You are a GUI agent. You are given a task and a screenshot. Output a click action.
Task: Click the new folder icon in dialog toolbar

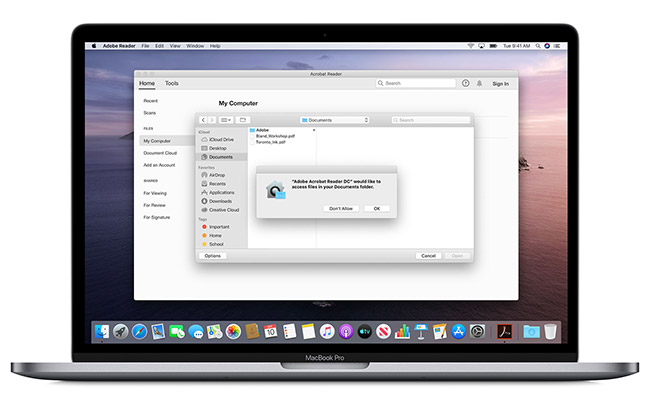[x=243, y=120]
